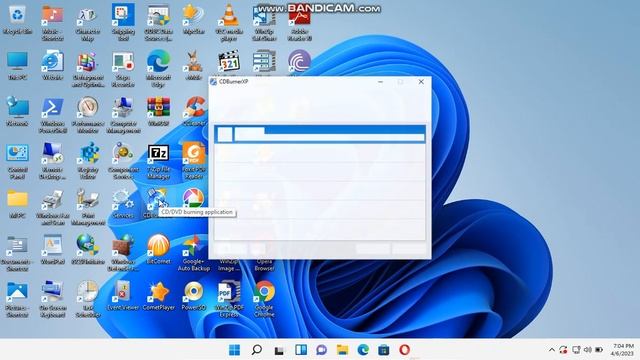Open File Explorer from the taskbar
This screenshot has width=640, height=360.
pyautogui.click(x=342, y=350)
